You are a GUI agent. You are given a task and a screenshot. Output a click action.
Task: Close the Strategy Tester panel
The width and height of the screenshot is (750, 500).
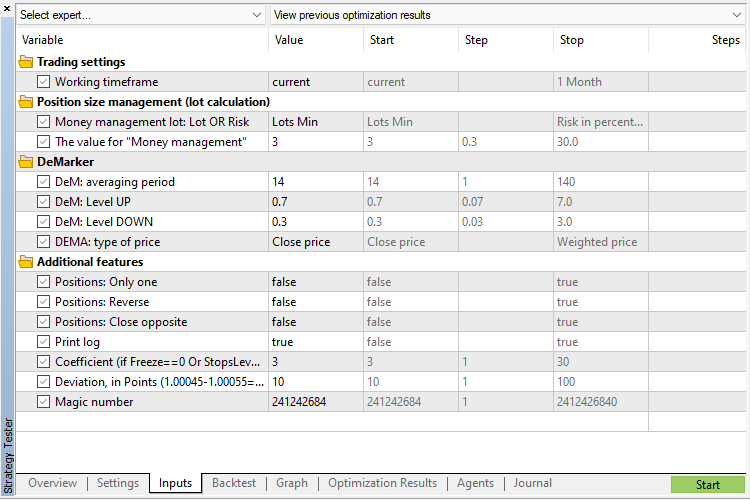click(7, 8)
